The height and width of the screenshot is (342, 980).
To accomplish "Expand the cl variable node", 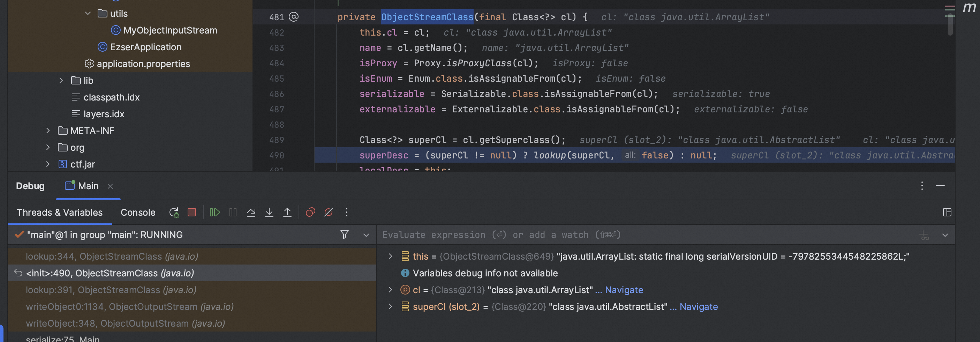I will coord(390,290).
